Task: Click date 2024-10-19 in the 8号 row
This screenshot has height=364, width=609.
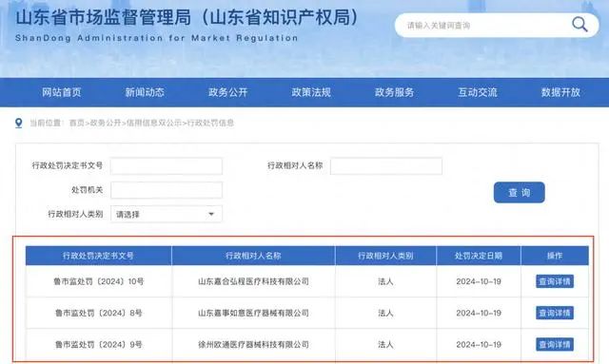Action: [479, 313]
